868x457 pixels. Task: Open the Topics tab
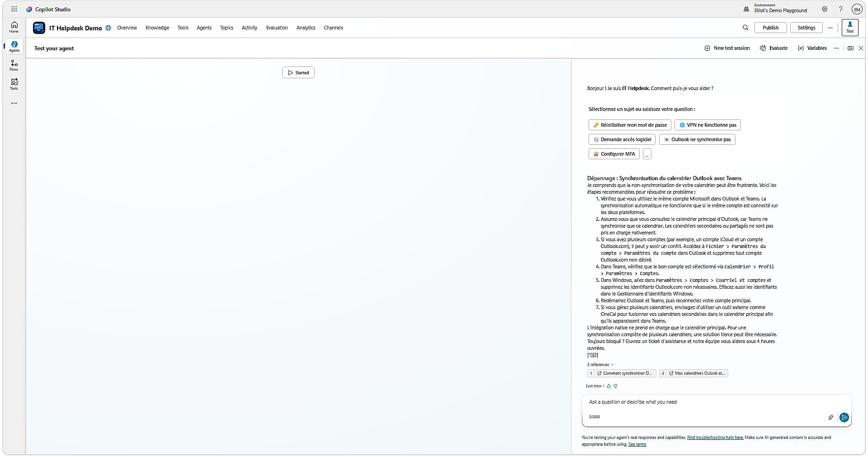tap(226, 28)
